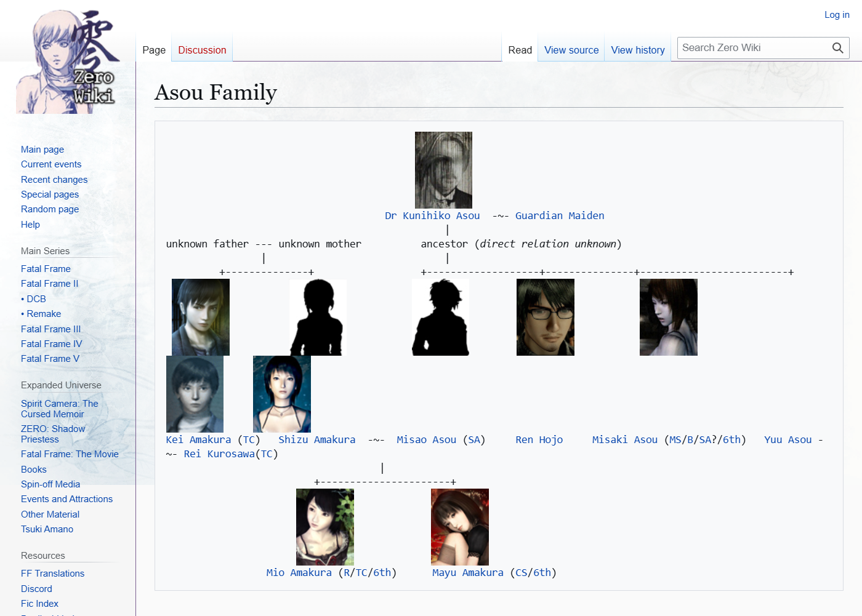Follow the Shizu Amakura name link
862x616 pixels.
click(x=316, y=439)
